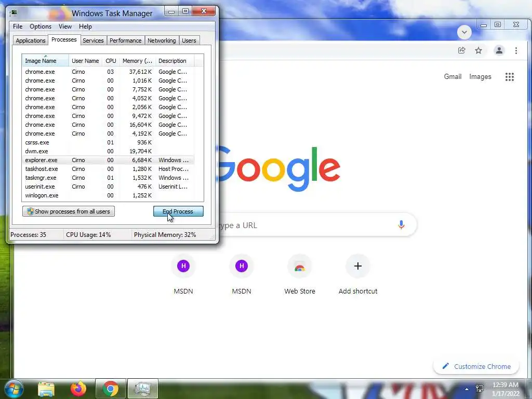This screenshot has width=532, height=399.
Task: Open the second MSDN shortcut tile
Action: (242, 275)
